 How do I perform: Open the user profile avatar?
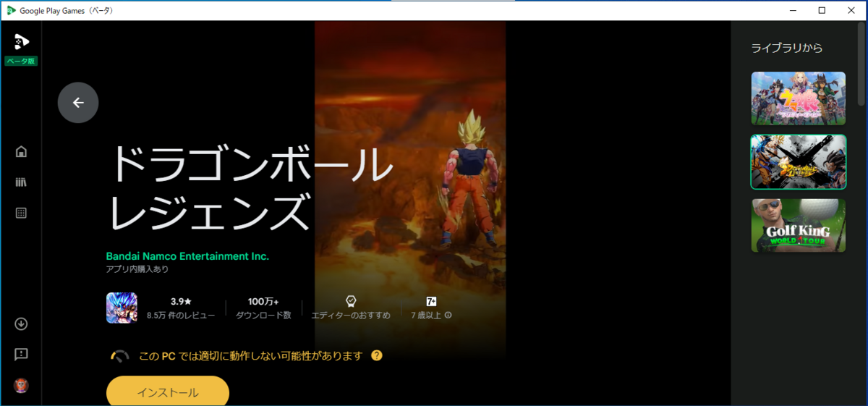click(21, 385)
